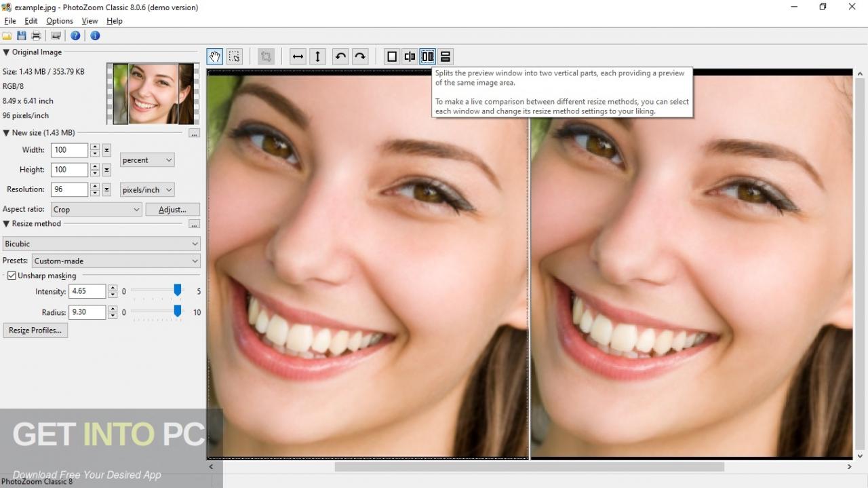Screen dimensions: 868x488
Task: Open the View menu
Action: pyautogui.click(x=90, y=21)
